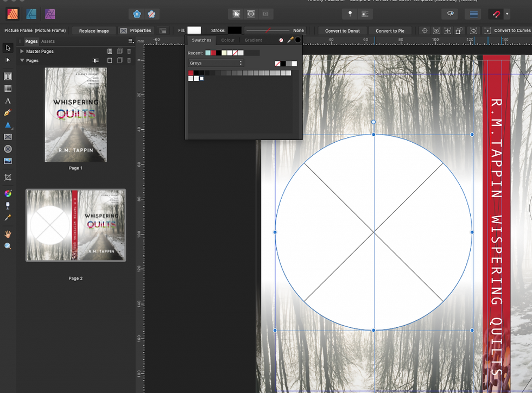Click Convert to Donut
The image size is (532, 393).
point(343,30)
